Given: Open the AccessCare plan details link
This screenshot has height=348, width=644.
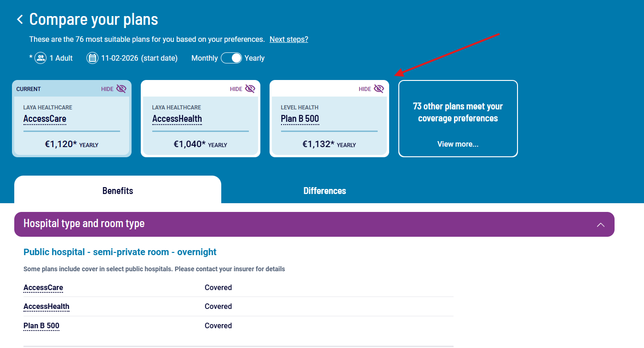Looking at the screenshot, I should pos(45,119).
